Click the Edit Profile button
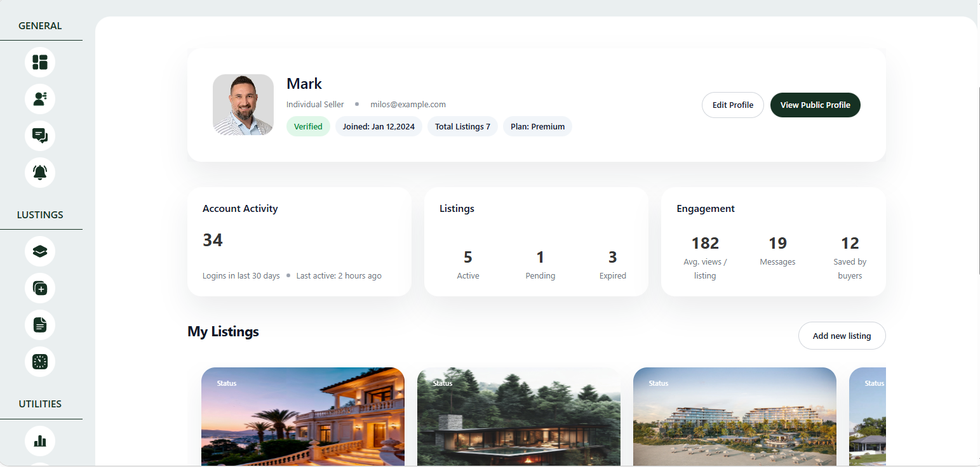 pyautogui.click(x=732, y=105)
